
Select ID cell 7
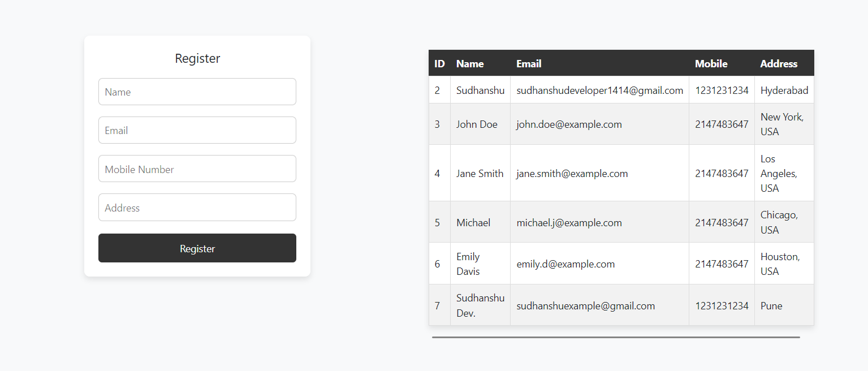[439, 305]
